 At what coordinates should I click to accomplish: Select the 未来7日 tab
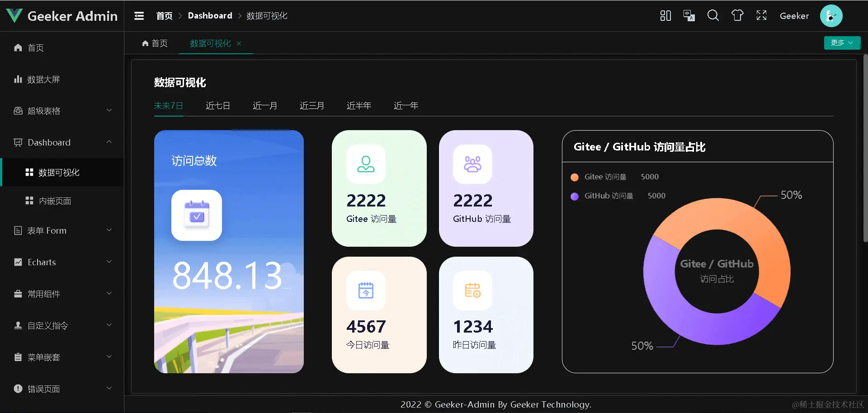[169, 106]
